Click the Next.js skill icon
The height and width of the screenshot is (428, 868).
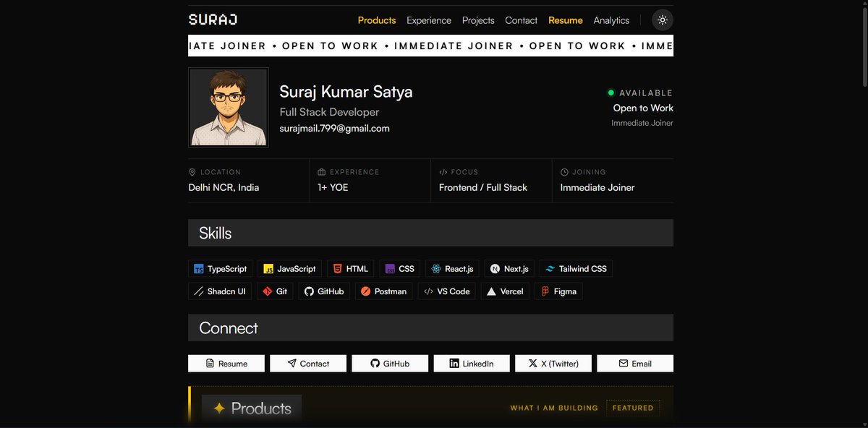tap(495, 269)
